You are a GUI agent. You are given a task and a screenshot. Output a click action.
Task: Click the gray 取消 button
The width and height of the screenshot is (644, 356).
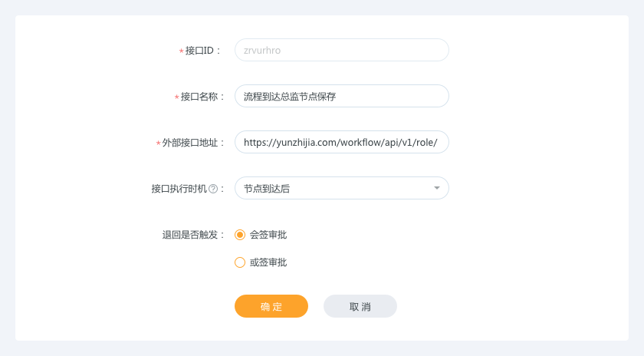[x=360, y=306]
